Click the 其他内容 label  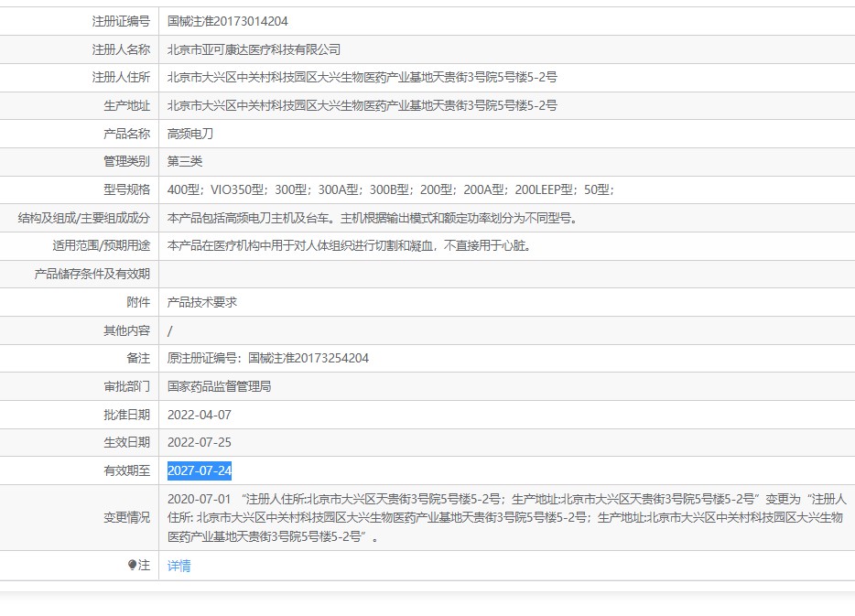coord(127,330)
